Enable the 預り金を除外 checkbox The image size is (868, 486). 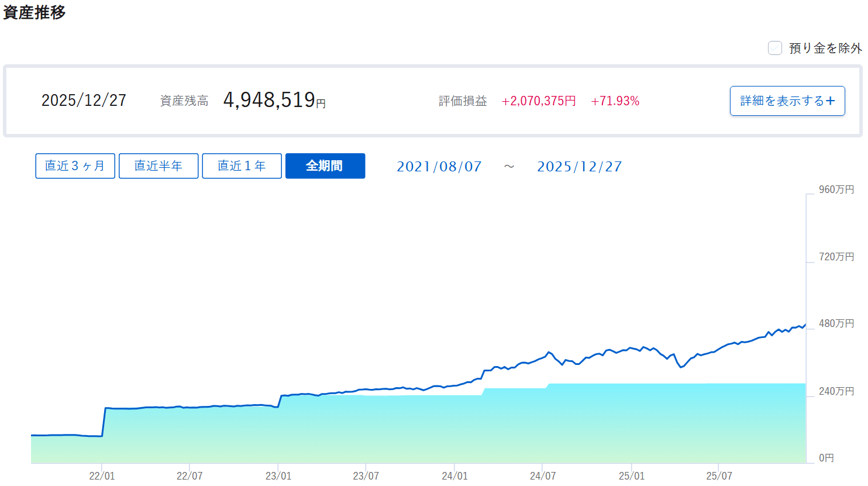(x=775, y=48)
